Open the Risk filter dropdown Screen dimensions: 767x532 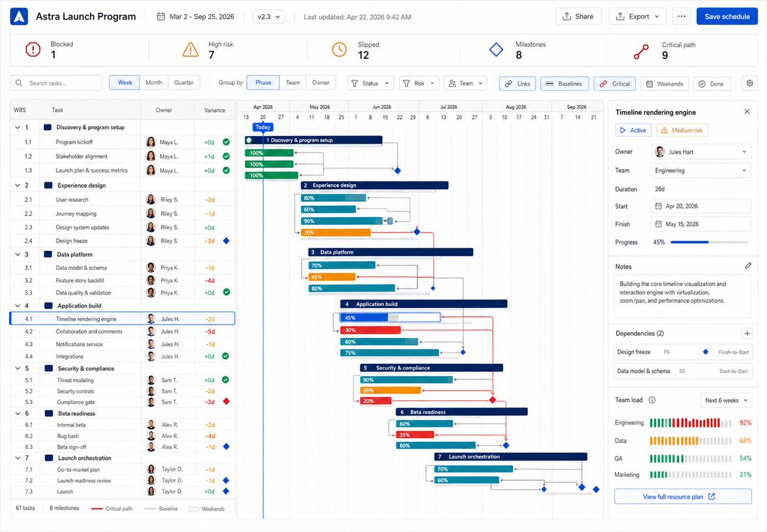pos(419,83)
